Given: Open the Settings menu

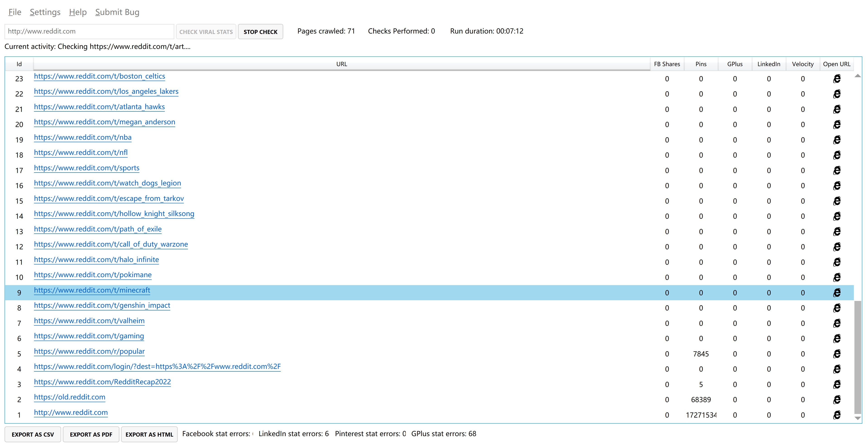Looking at the screenshot, I should click(x=45, y=12).
